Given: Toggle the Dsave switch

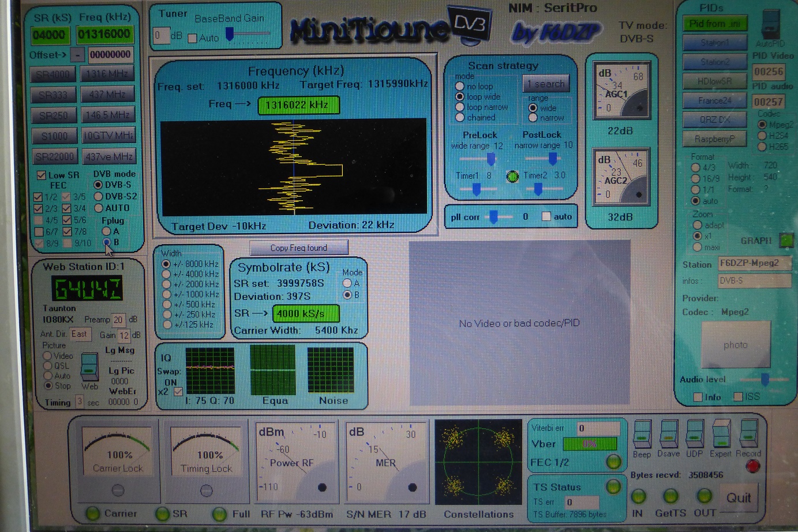Looking at the screenshot, I should pos(669,434).
